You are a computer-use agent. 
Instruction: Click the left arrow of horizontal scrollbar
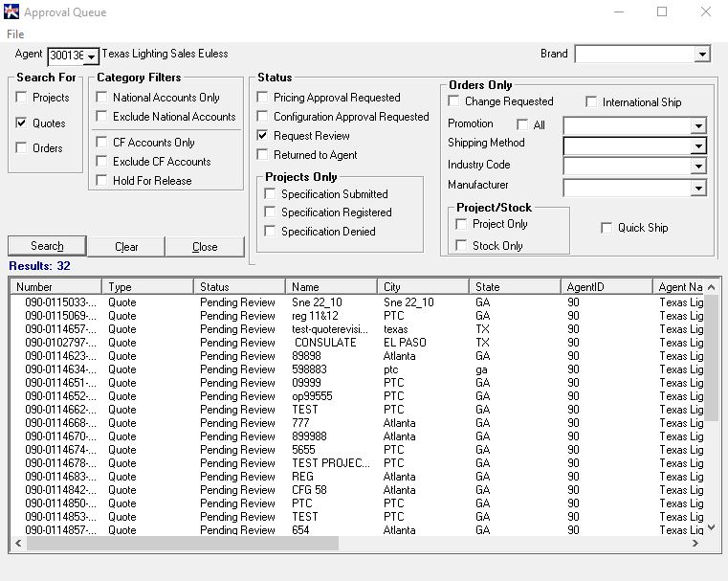18,544
